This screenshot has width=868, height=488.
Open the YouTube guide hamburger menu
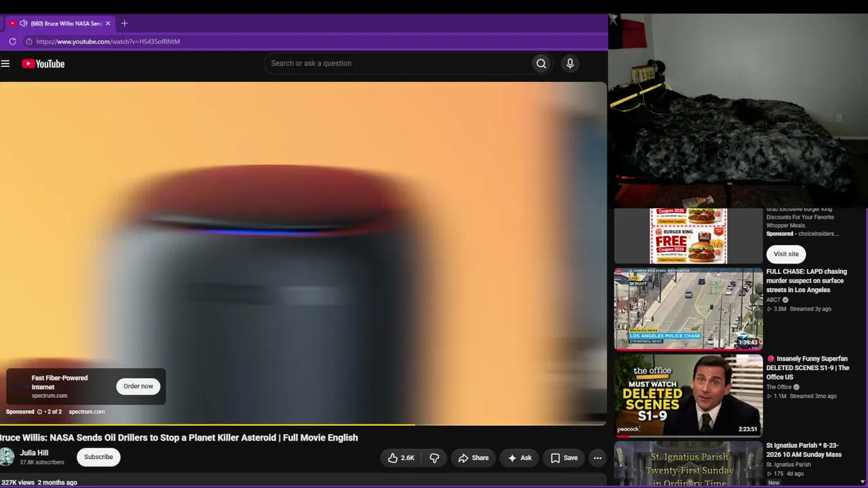[5, 64]
